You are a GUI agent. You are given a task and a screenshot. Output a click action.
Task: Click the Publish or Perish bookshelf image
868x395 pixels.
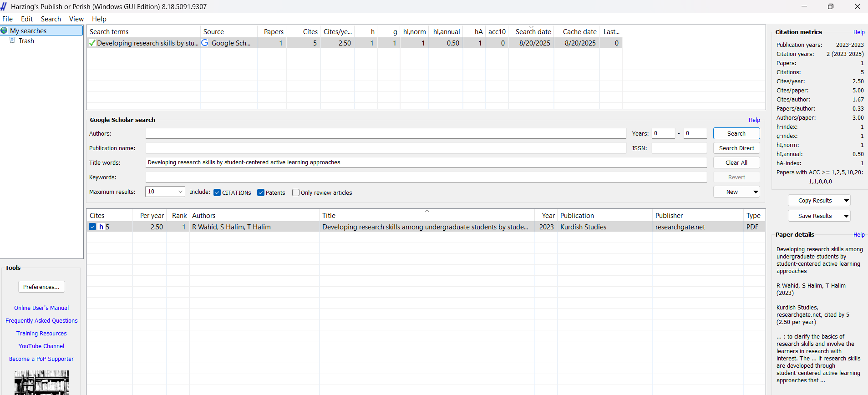(x=41, y=382)
